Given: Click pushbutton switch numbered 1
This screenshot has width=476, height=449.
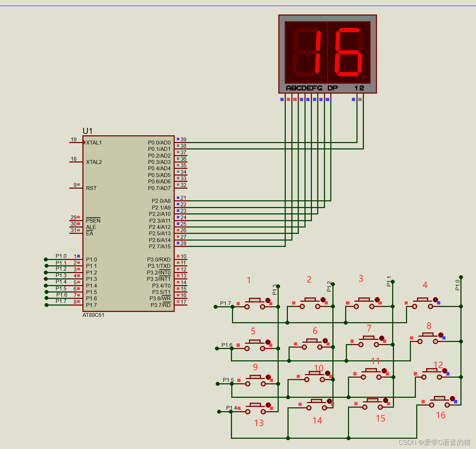Looking at the screenshot, I should pos(255,303).
